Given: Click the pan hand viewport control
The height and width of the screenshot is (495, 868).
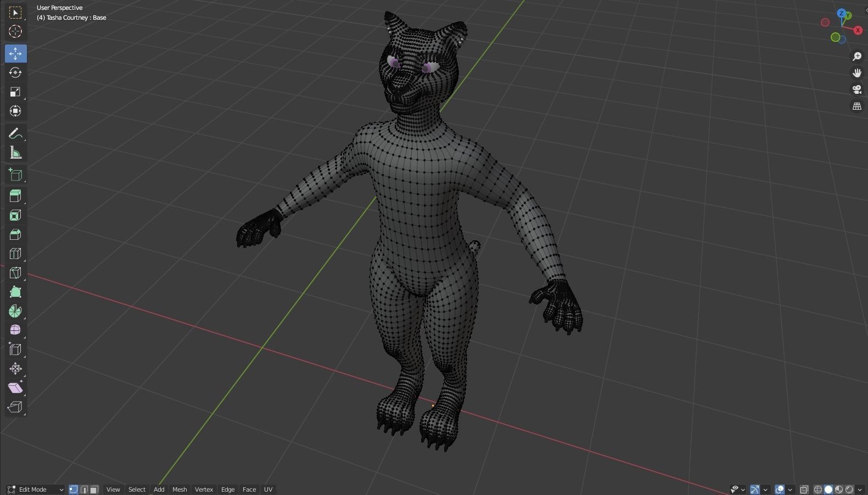Looking at the screenshot, I should click(x=857, y=73).
